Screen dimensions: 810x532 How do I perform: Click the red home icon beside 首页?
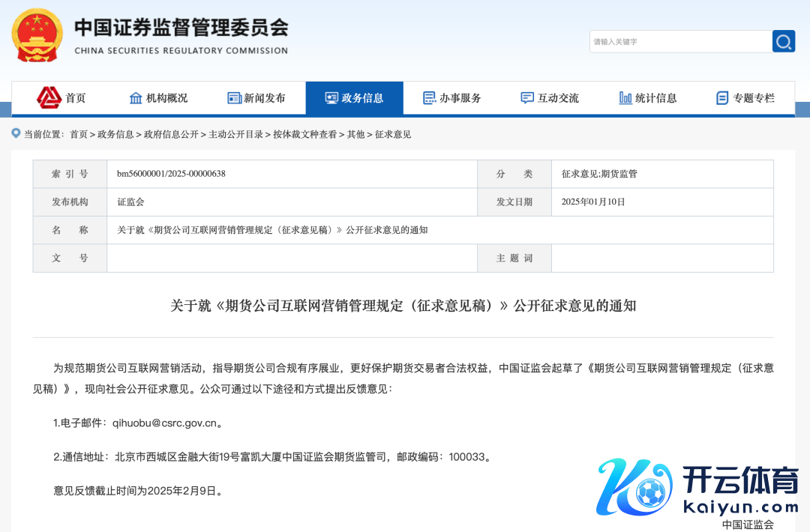click(49, 97)
